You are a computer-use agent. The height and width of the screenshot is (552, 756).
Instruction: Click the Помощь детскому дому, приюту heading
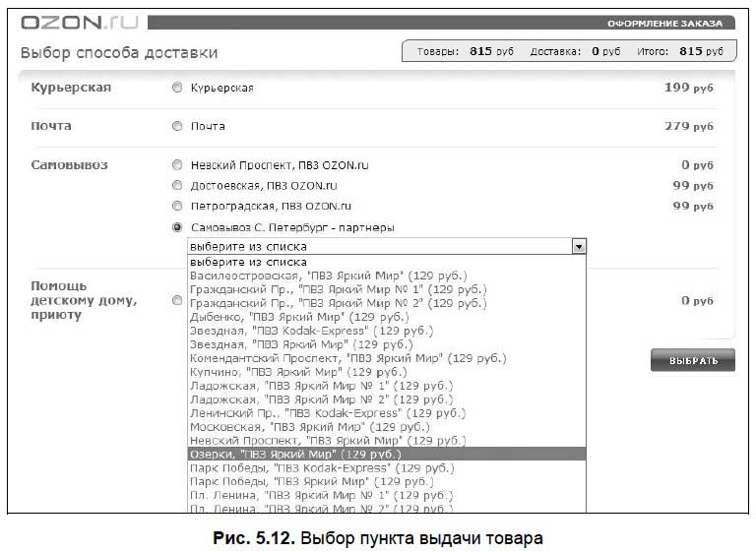point(84,300)
